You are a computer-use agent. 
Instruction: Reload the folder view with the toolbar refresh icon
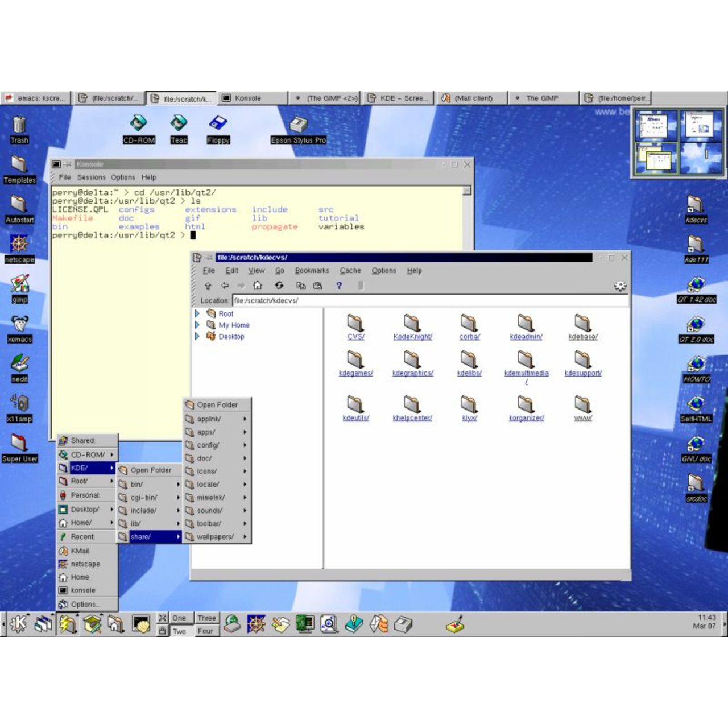click(279, 286)
